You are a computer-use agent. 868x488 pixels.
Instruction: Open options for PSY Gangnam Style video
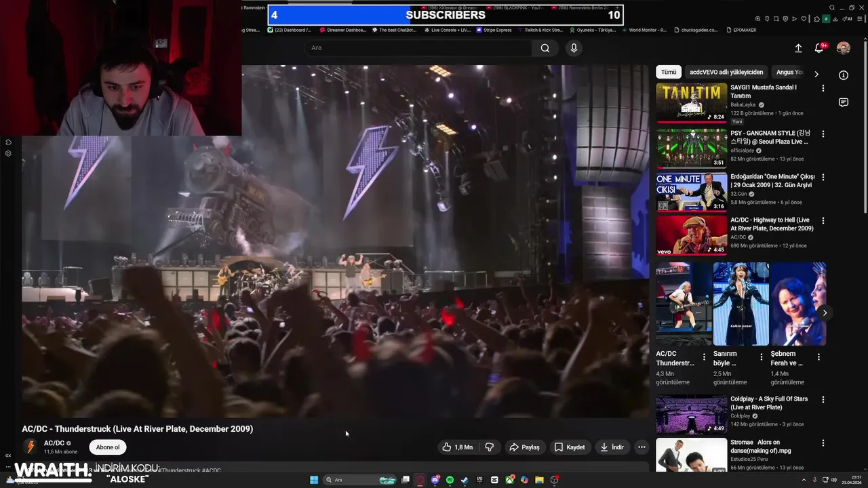[823, 134]
